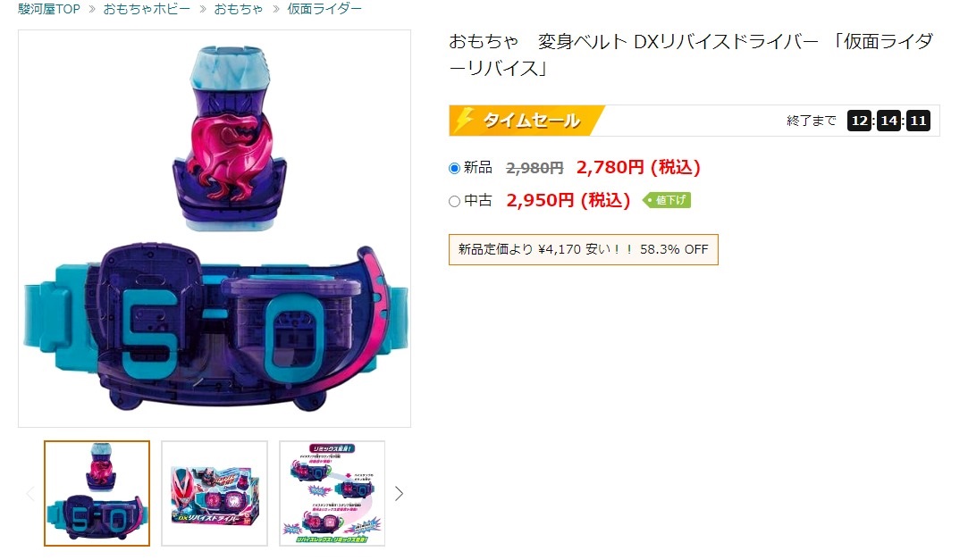Click the タイムセール banner
Screen dimensions: 968x560
tap(526, 121)
